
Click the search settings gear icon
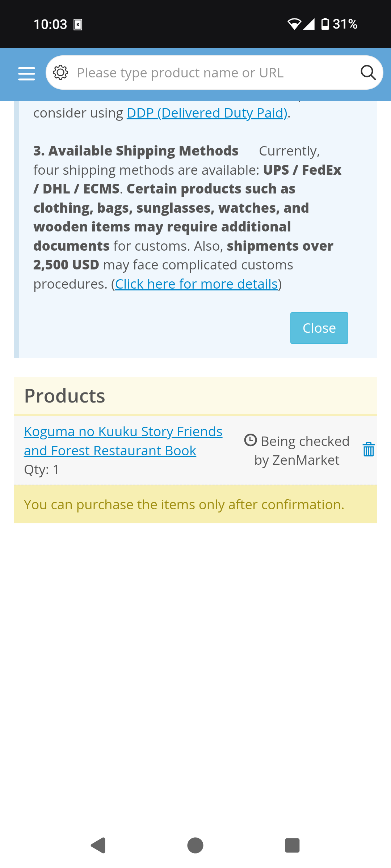[60, 73]
